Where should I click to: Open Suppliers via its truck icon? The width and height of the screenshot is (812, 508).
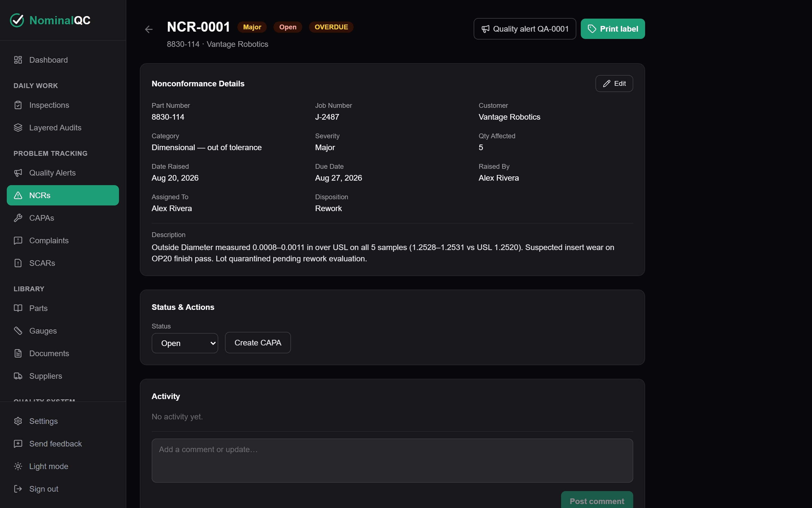click(x=18, y=376)
